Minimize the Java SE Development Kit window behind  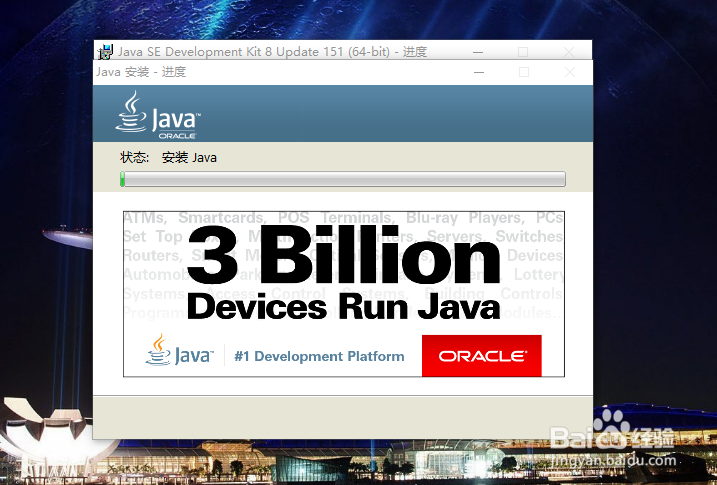coord(478,52)
